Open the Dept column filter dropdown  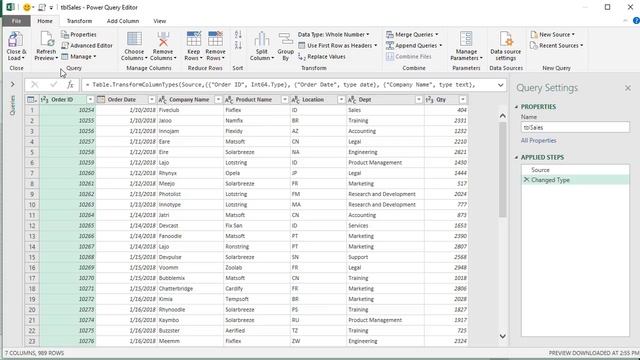pyautogui.click(x=419, y=100)
